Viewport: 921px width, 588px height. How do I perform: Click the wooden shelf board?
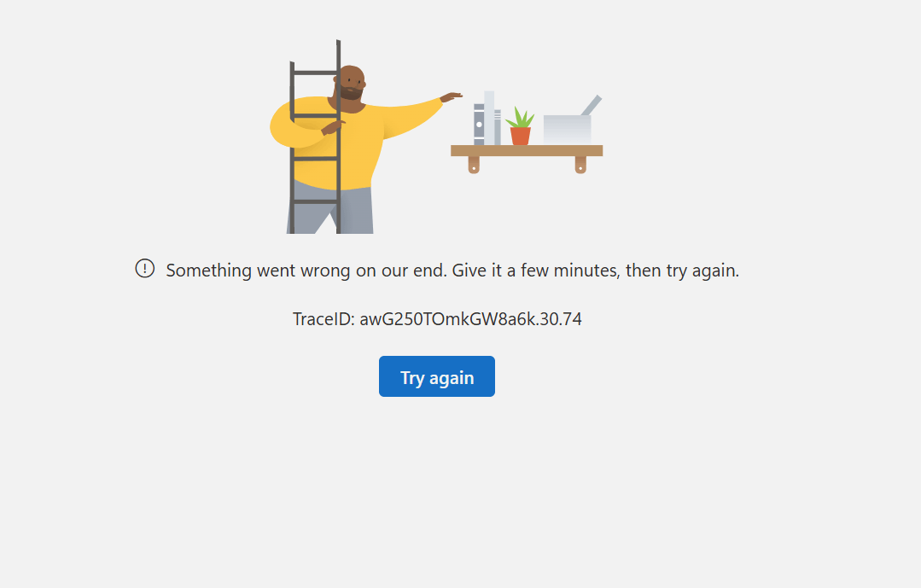[x=527, y=150]
